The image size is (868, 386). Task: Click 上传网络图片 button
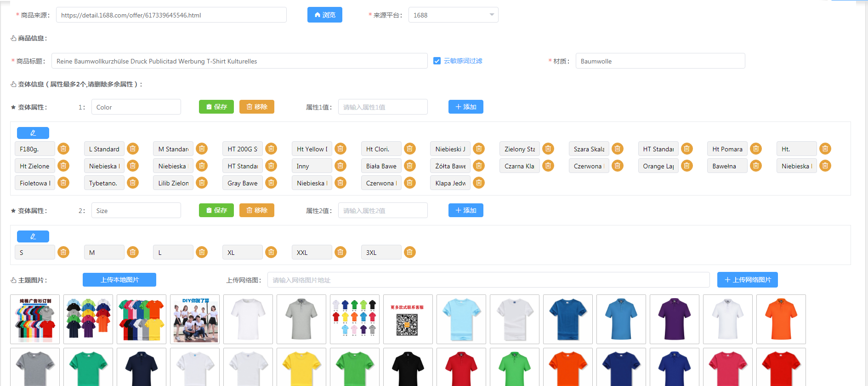747,280
